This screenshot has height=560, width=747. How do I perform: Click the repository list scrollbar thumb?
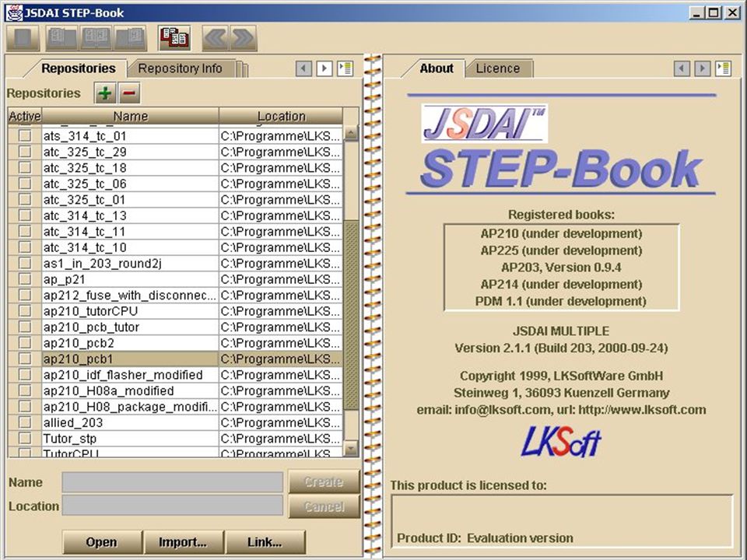click(x=351, y=314)
